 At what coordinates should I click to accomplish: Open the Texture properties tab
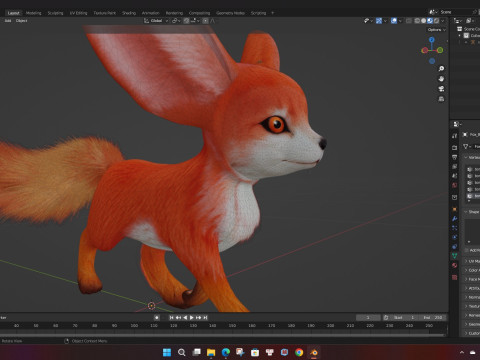click(x=454, y=277)
